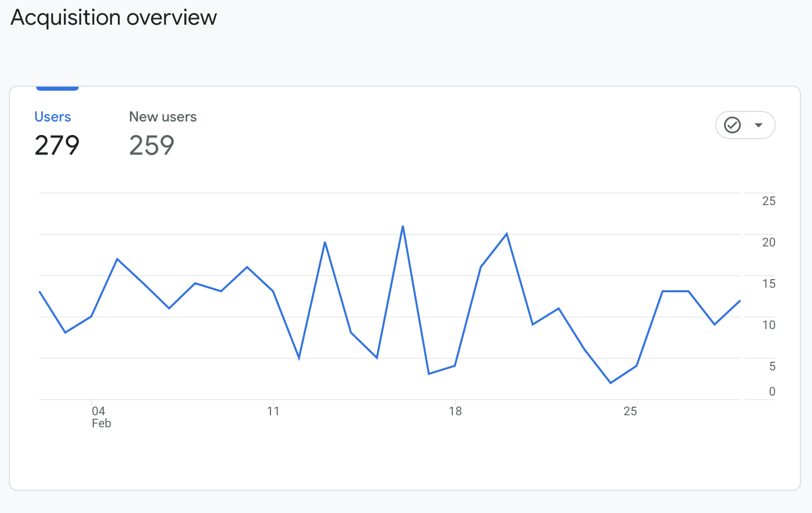Switch to the New users metric tab
This screenshot has height=513, width=812.
[x=163, y=117]
